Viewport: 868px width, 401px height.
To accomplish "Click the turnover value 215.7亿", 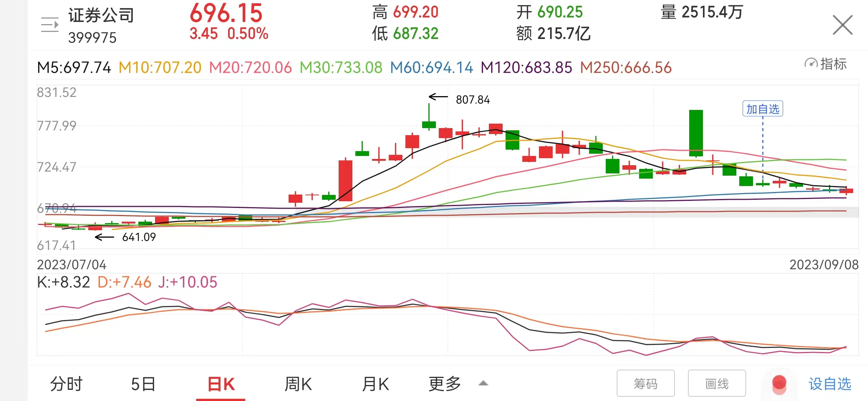I will coord(564,34).
